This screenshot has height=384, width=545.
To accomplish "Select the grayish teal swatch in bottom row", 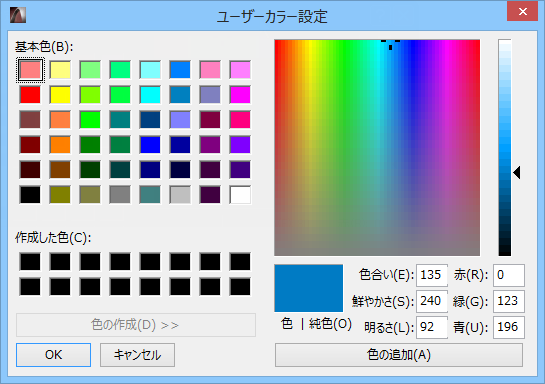I will click(x=150, y=195).
